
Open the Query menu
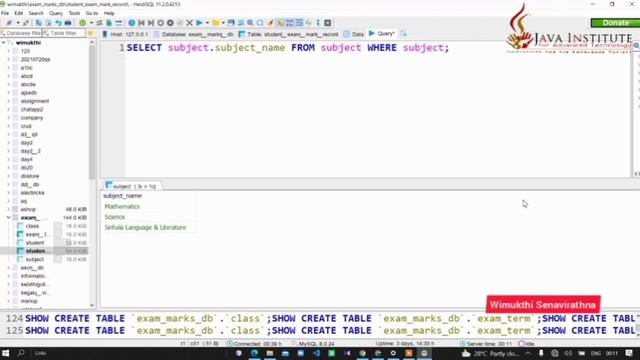pyautogui.click(x=56, y=13)
